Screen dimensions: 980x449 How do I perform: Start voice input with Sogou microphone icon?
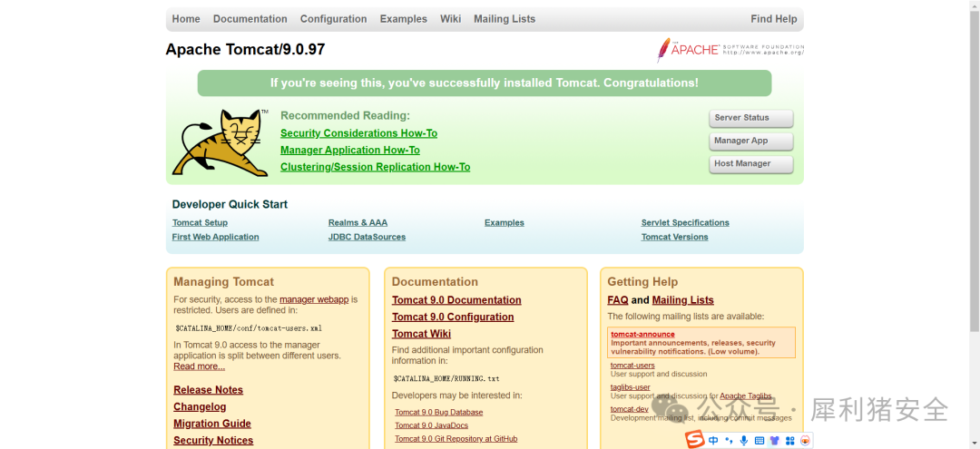[x=744, y=440]
